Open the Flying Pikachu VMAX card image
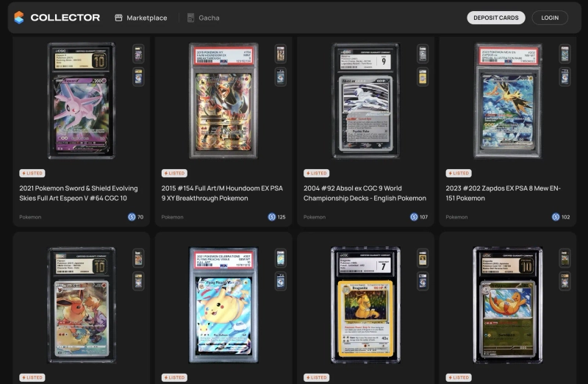The image size is (588, 384). tap(223, 305)
